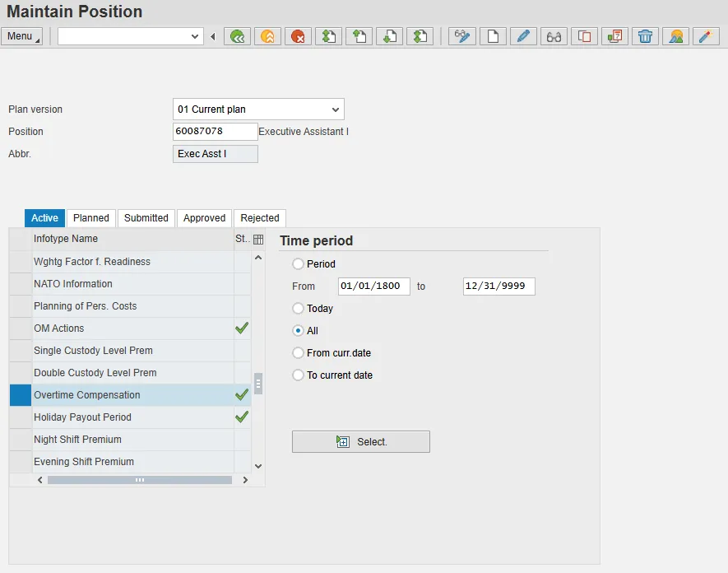This screenshot has height=573, width=728.
Task: Switch to the Planned tab
Action: pyautogui.click(x=90, y=218)
